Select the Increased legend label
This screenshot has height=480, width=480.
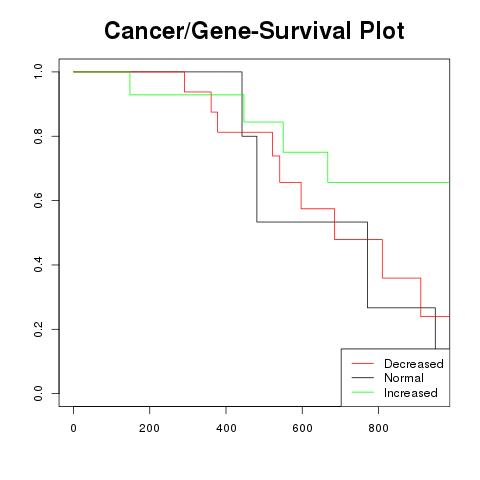[411, 393]
